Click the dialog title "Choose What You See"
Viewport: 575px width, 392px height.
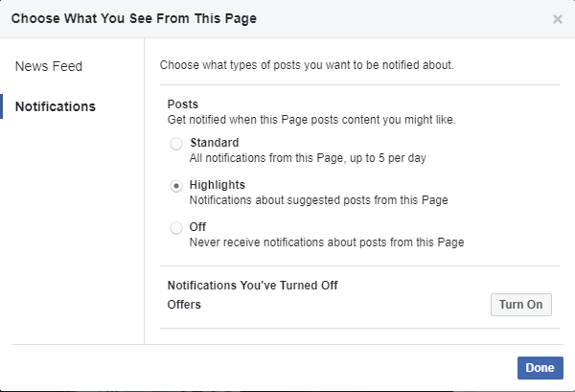(134, 18)
